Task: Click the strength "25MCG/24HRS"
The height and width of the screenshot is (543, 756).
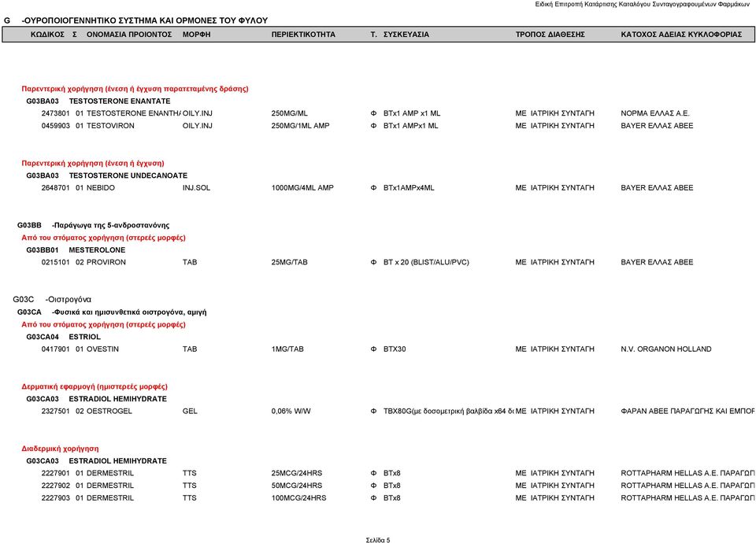Action: [297, 474]
